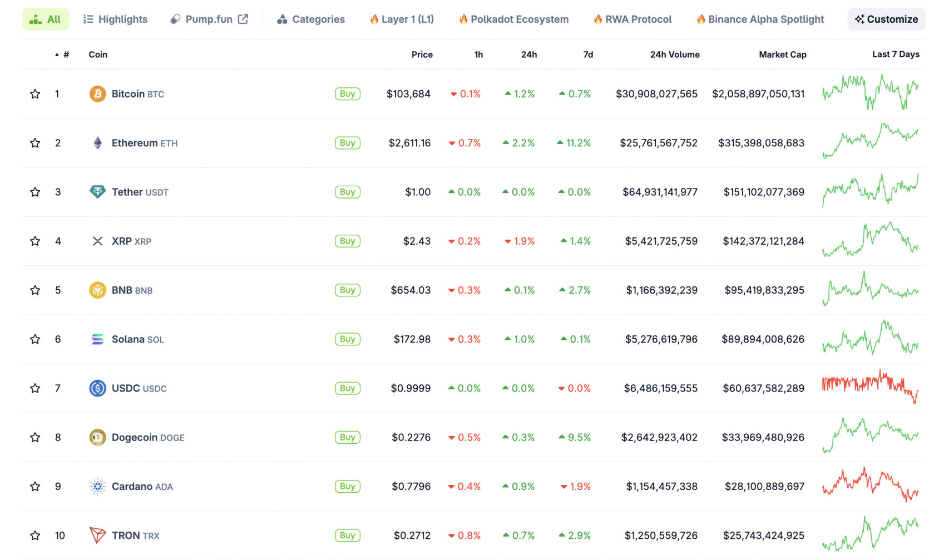Image resolution: width=939 pixels, height=560 pixels.
Task: Select the Polkadot Ecosystem category
Action: 514,19
